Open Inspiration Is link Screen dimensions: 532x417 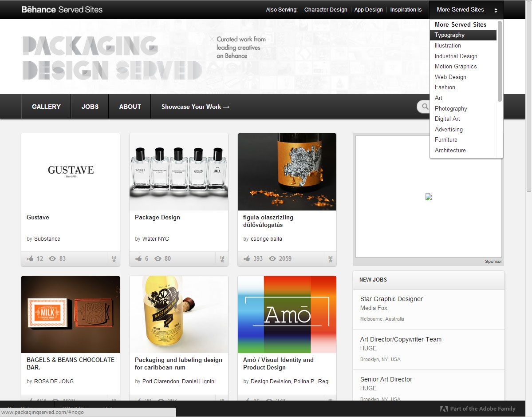(x=406, y=9)
